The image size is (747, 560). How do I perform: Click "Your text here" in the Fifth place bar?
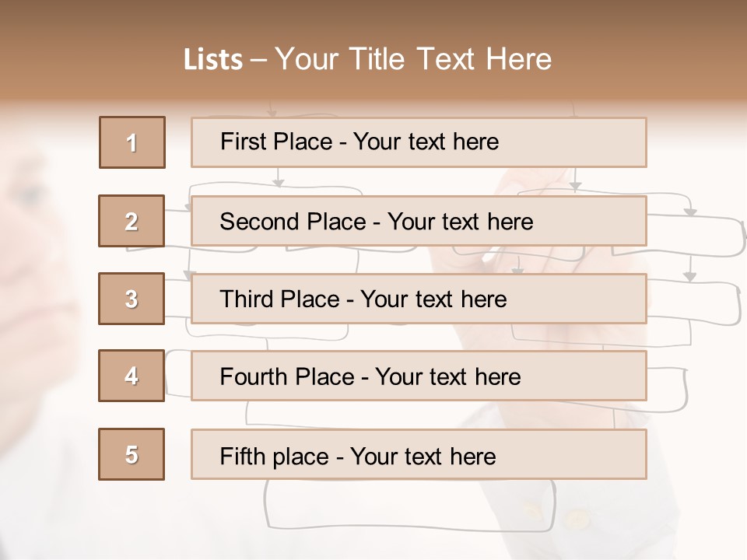tap(423, 457)
